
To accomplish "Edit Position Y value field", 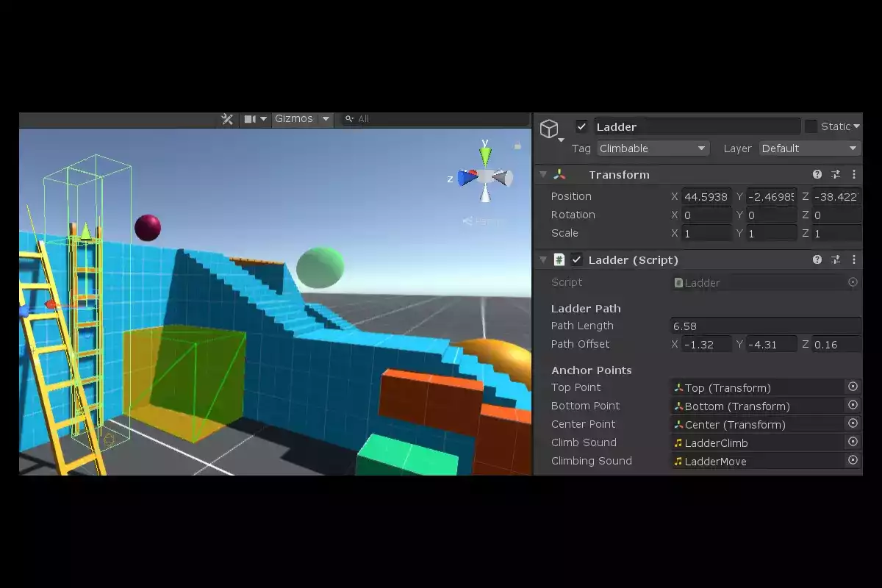I will click(x=772, y=197).
